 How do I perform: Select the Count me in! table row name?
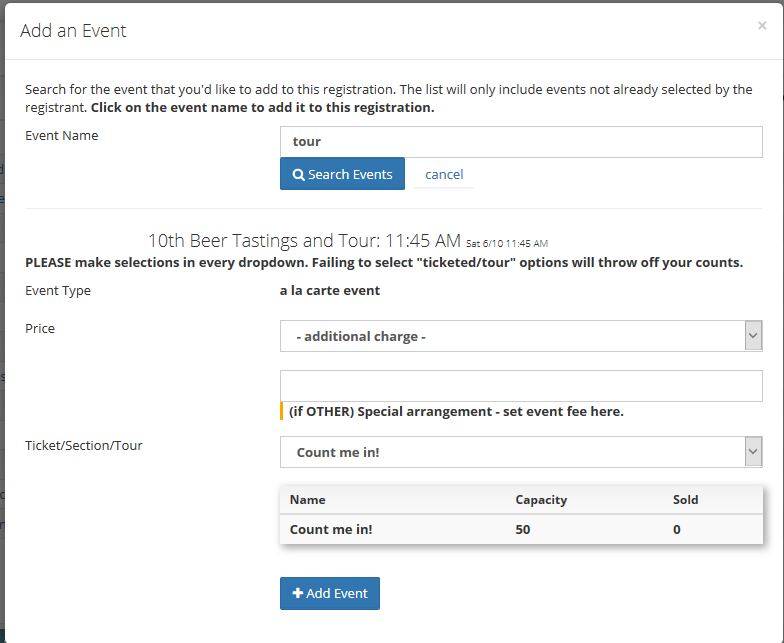331,530
